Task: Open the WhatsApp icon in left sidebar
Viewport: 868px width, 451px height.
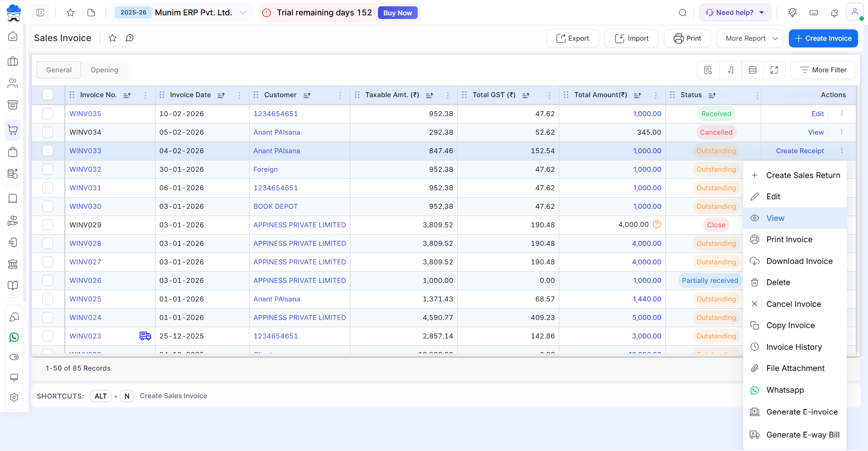Action: pyautogui.click(x=14, y=337)
